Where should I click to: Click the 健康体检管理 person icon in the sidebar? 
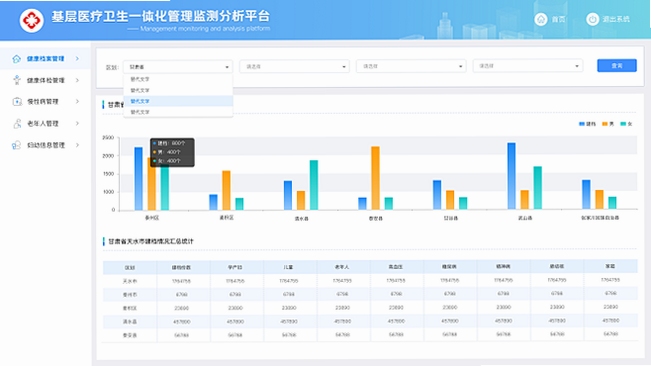(x=17, y=80)
